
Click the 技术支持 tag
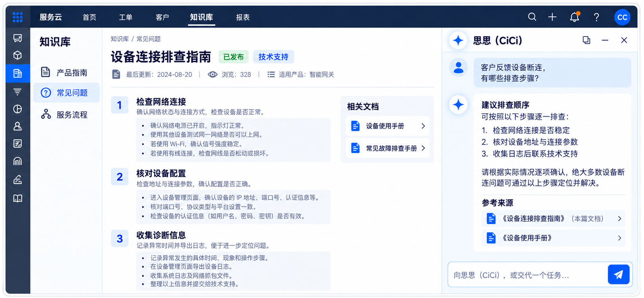[x=273, y=57]
